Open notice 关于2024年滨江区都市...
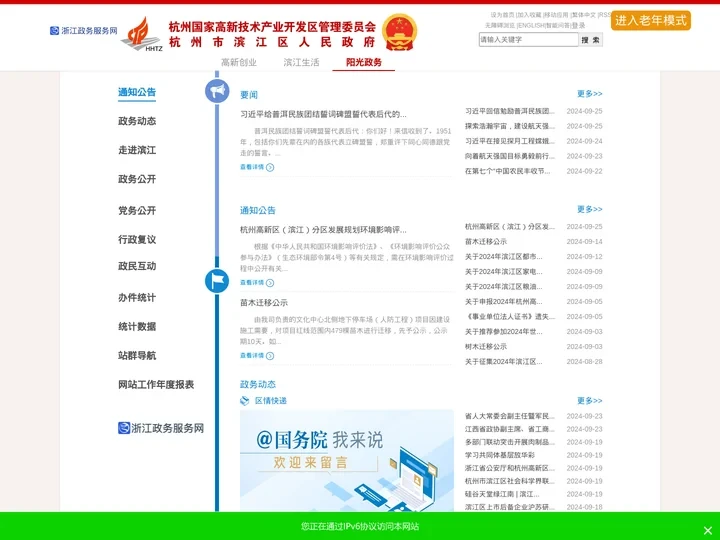 tap(504, 256)
